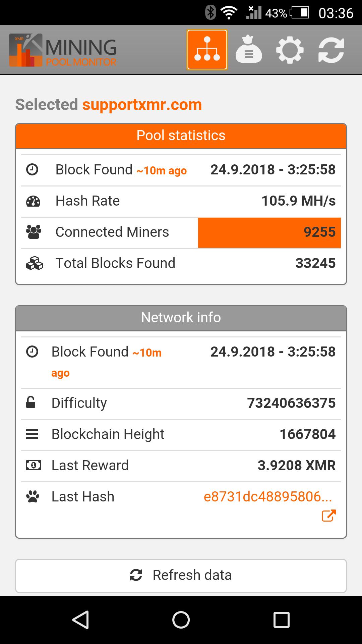Open the external link icon under Last Hash
Viewport: 362px width, 644px height.
[328, 516]
